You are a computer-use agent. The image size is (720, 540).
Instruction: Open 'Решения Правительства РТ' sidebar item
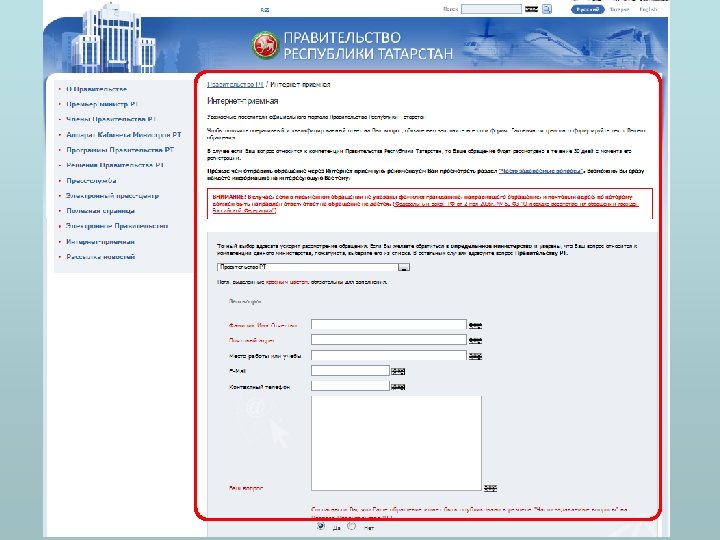(115, 165)
